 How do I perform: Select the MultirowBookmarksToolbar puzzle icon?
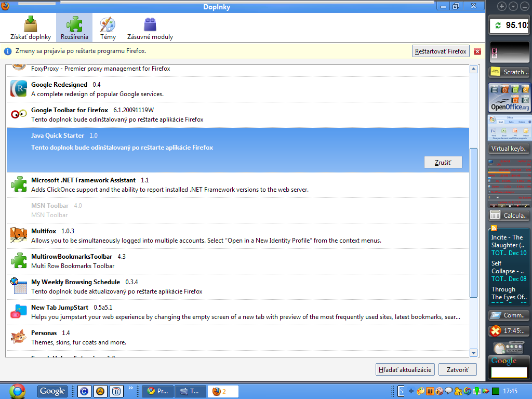click(19, 261)
